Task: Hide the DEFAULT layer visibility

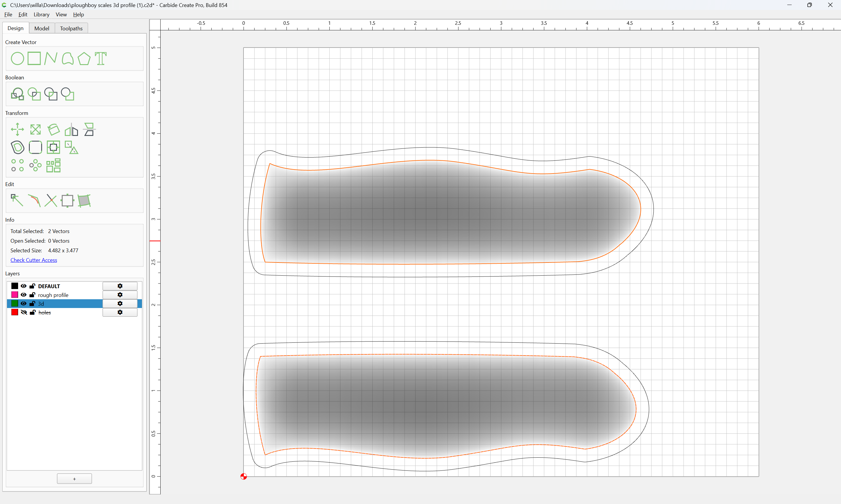Action: coord(23,286)
